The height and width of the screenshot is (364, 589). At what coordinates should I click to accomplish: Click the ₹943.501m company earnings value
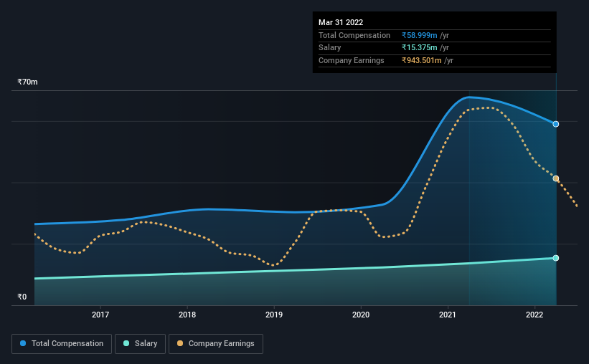[421, 60]
